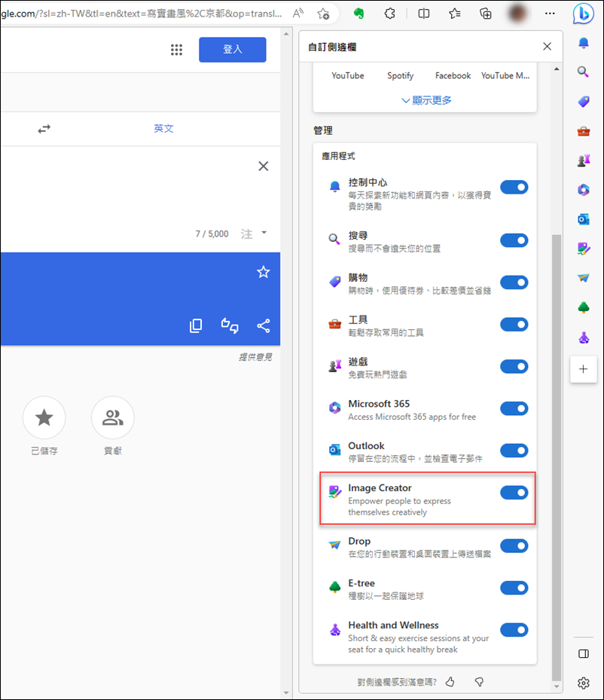The width and height of the screenshot is (604, 700).
Task: Select the 英文 target language tab
Action: coord(163,129)
